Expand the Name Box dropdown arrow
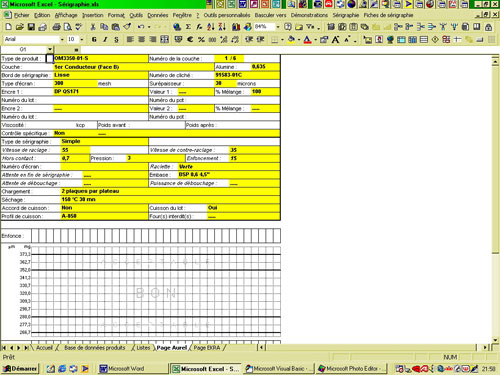Image resolution: width=500 pixels, height=375 pixels. click(50, 49)
